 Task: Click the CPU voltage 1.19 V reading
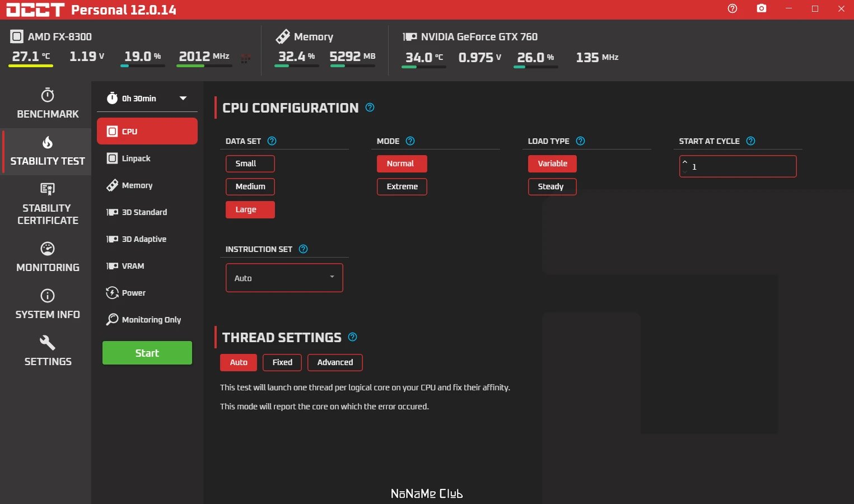pos(86,57)
